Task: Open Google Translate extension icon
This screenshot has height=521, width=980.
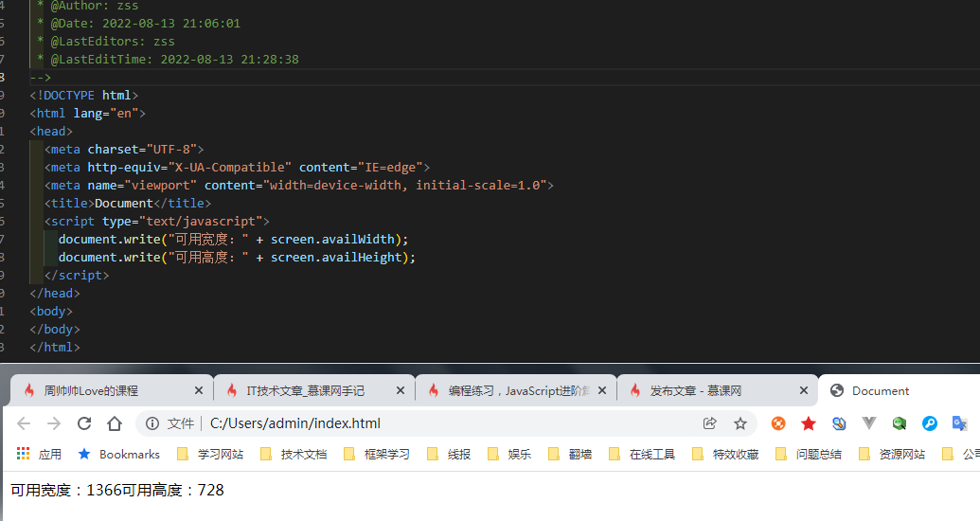Action: [x=959, y=423]
